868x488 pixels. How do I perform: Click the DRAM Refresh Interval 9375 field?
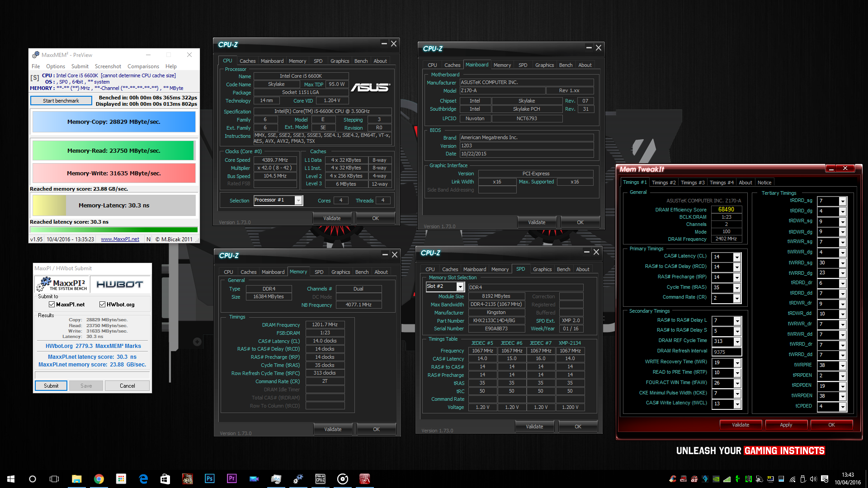coord(726,352)
